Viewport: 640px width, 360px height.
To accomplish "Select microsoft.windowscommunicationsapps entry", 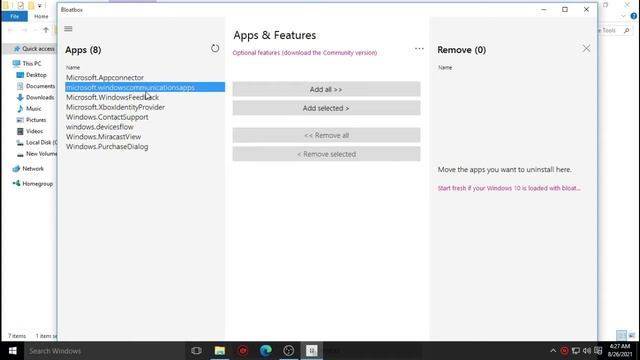I will coord(145,87).
